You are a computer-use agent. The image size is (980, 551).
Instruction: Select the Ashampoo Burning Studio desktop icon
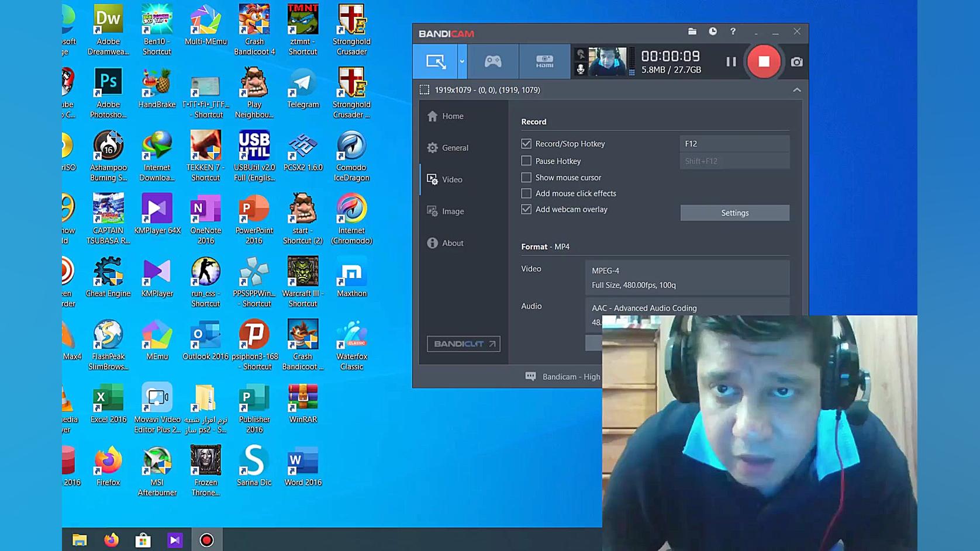[108, 156]
